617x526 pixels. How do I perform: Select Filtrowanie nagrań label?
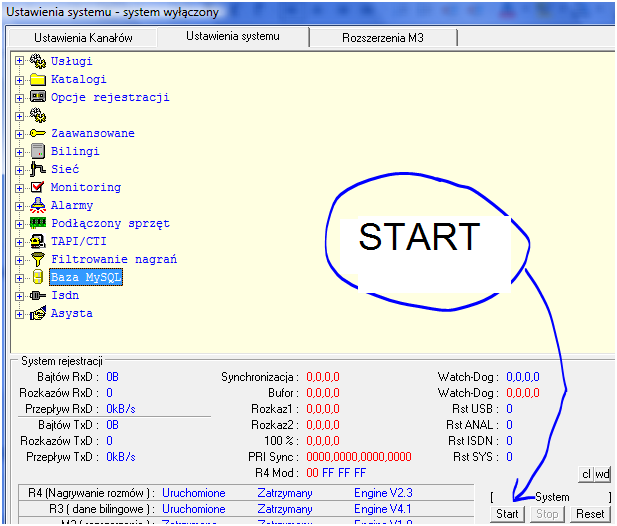[114, 259]
